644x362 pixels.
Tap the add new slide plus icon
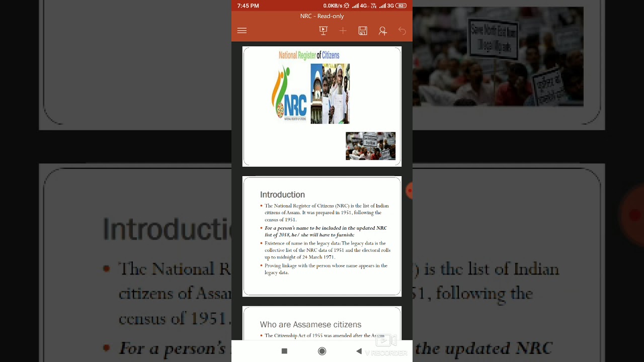(343, 31)
